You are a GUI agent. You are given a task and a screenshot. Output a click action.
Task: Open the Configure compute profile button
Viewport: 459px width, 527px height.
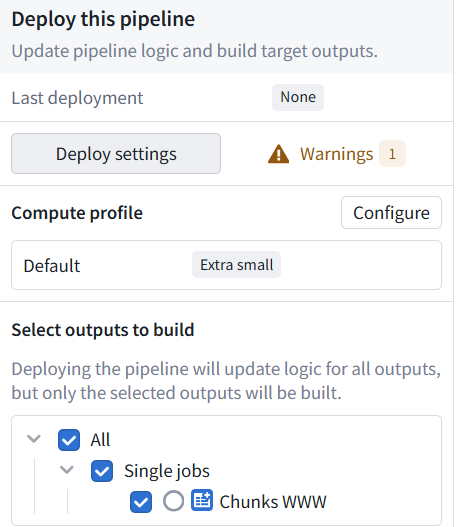[391, 213]
